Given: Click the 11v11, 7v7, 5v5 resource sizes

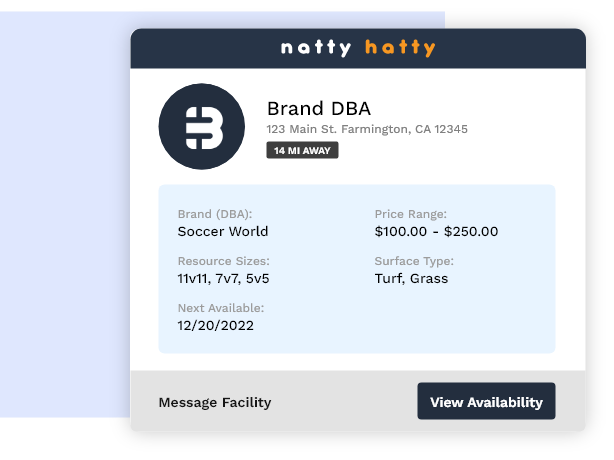Looking at the screenshot, I should pyautogui.click(x=223, y=278).
